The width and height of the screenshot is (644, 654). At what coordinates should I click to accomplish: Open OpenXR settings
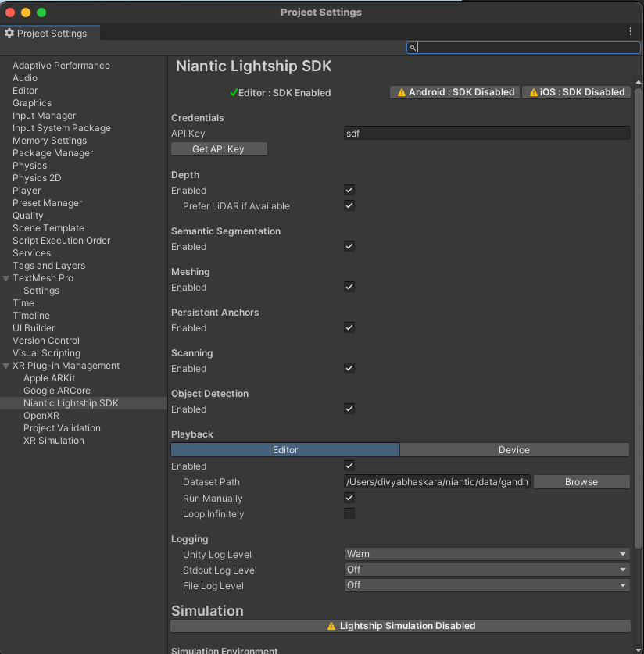[41, 416]
